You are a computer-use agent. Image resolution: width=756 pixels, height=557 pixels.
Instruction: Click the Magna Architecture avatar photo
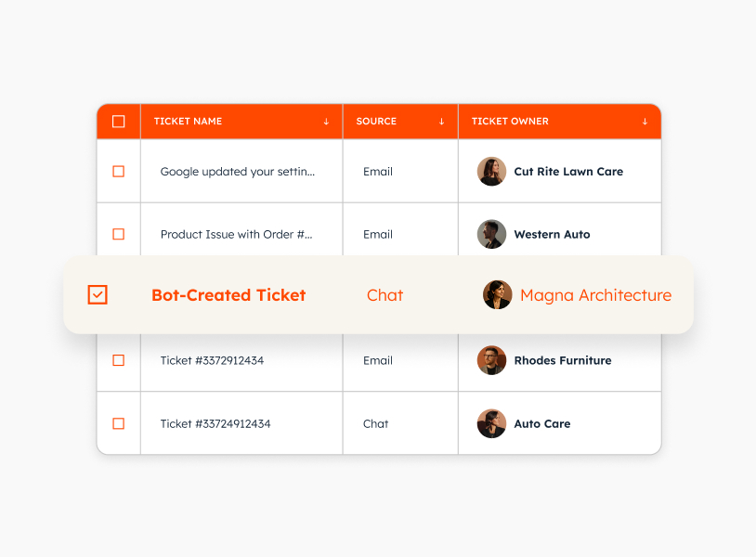497,295
